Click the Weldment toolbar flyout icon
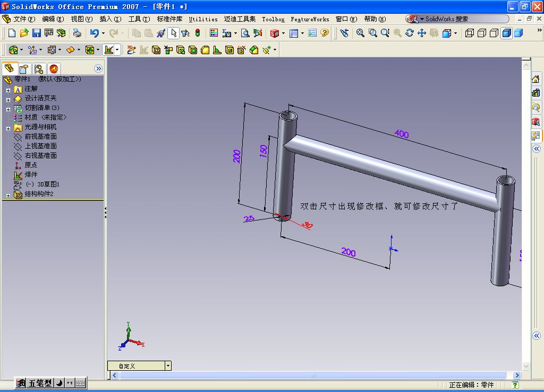The width and height of the screenshot is (544, 392). pyautogui.click(x=109, y=50)
